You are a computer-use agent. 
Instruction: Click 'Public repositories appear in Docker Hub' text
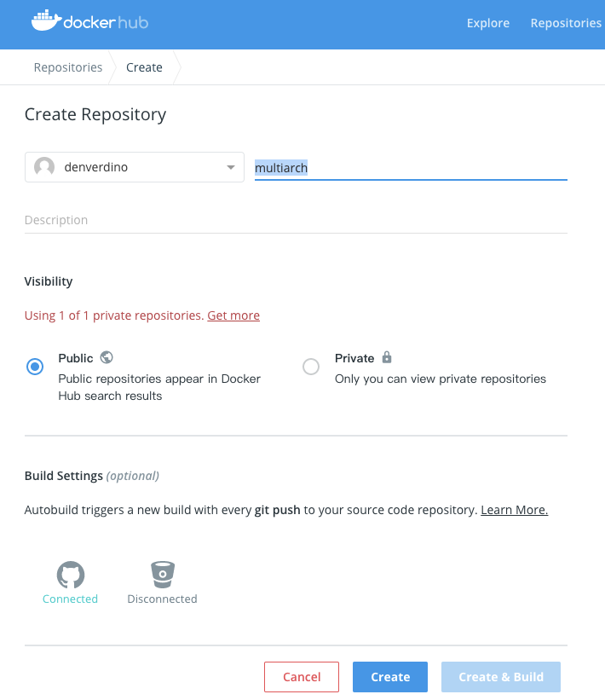tap(159, 387)
